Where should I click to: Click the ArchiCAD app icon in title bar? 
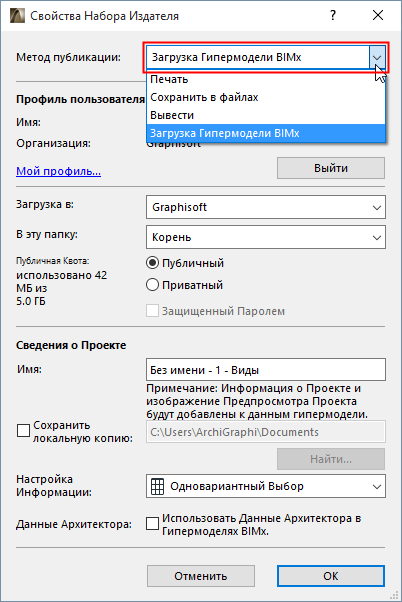pyautogui.click(x=17, y=16)
